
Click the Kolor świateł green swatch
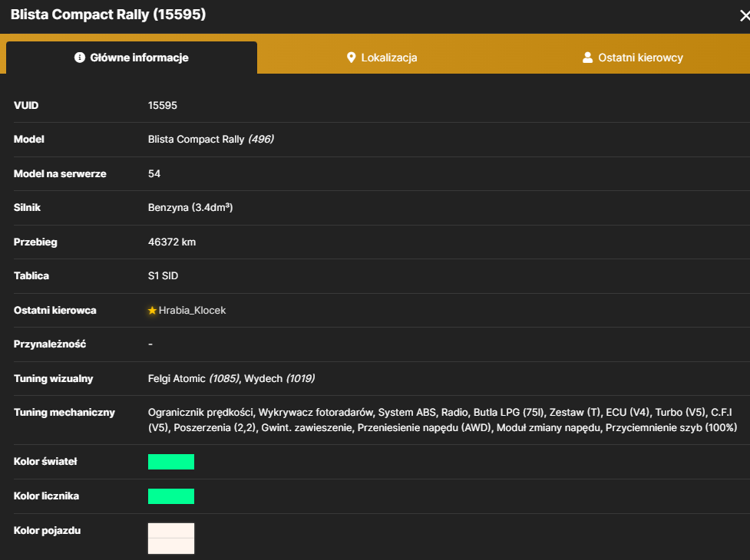click(x=171, y=462)
